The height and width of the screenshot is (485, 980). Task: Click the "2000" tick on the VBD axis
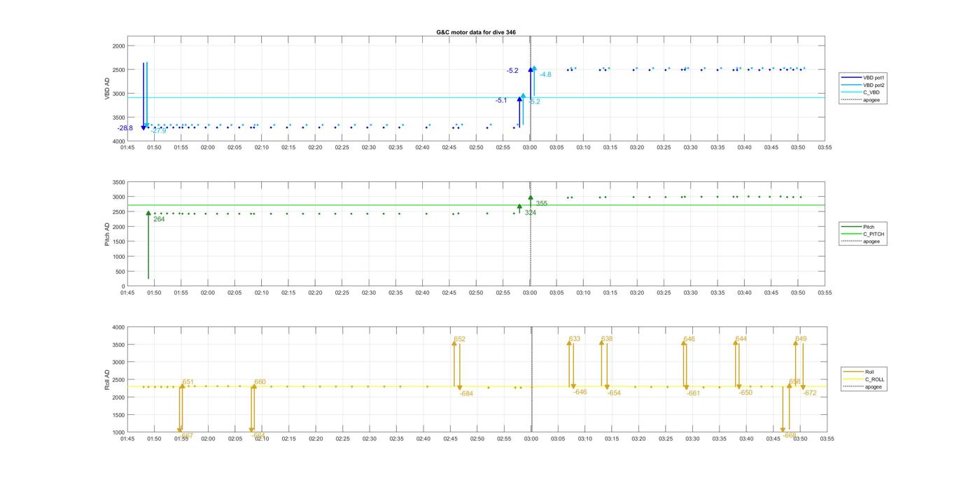pos(118,46)
